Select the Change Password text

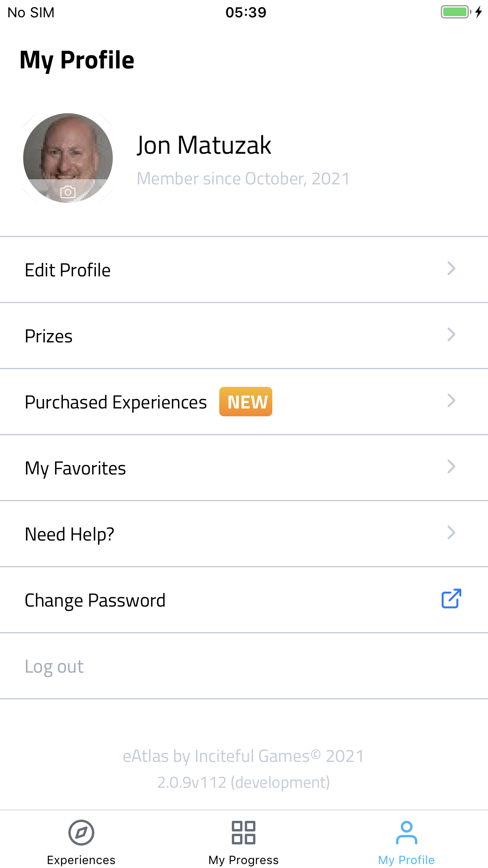pyautogui.click(x=95, y=600)
